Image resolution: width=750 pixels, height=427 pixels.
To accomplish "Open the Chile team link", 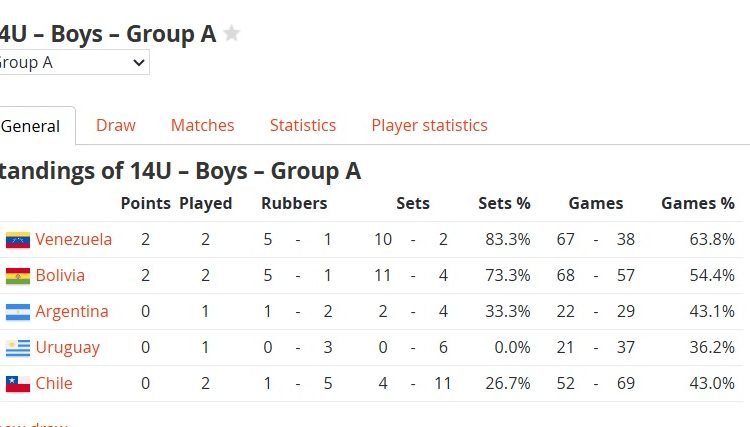I will (x=54, y=384).
